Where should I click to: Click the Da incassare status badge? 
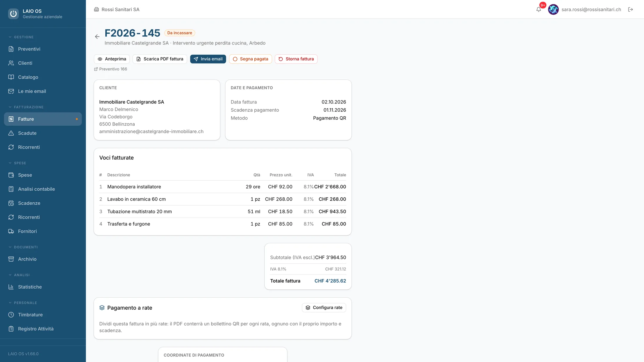(180, 33)
